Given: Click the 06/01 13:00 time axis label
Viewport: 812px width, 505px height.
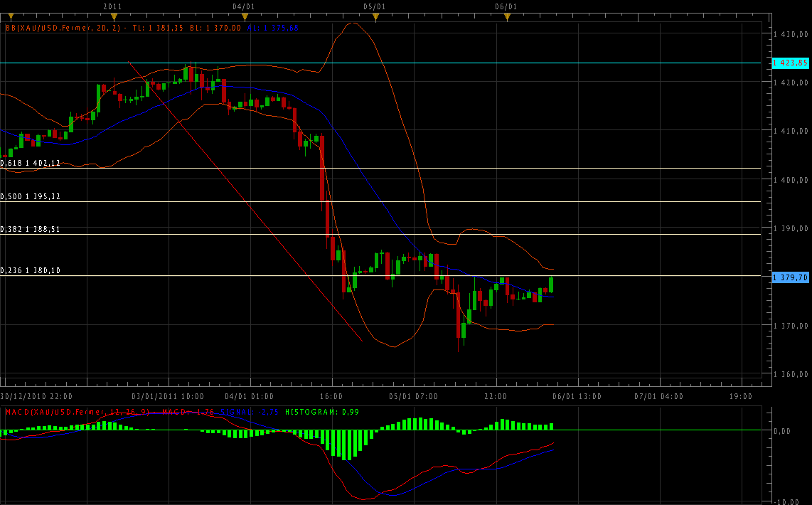Looking at the screenshot, I should tap(577, 396).
